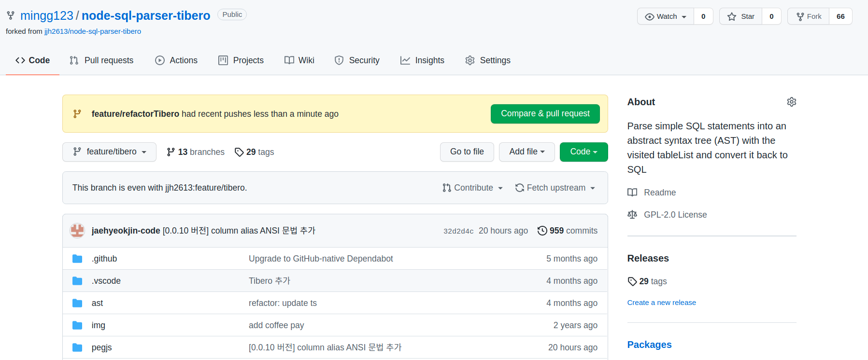Open the Packages heading link
This screenshot has width=868, height=360.
point(649,345)
